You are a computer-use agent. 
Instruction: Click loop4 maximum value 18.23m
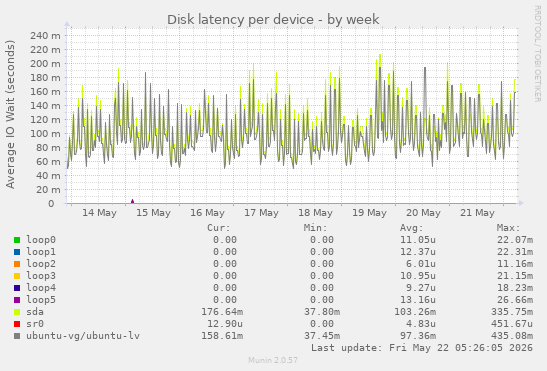515,288
